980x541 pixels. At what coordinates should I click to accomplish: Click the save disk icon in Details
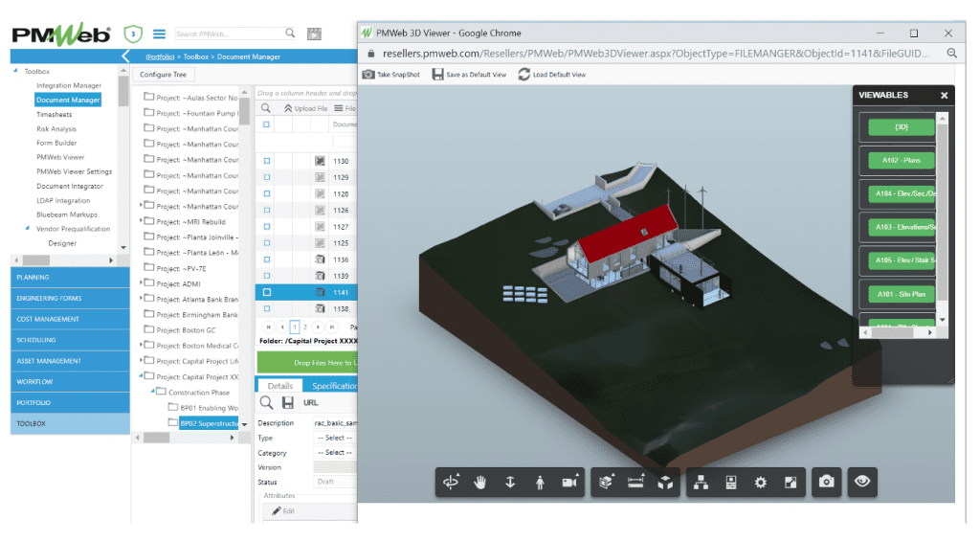click(x=287, y=403)
